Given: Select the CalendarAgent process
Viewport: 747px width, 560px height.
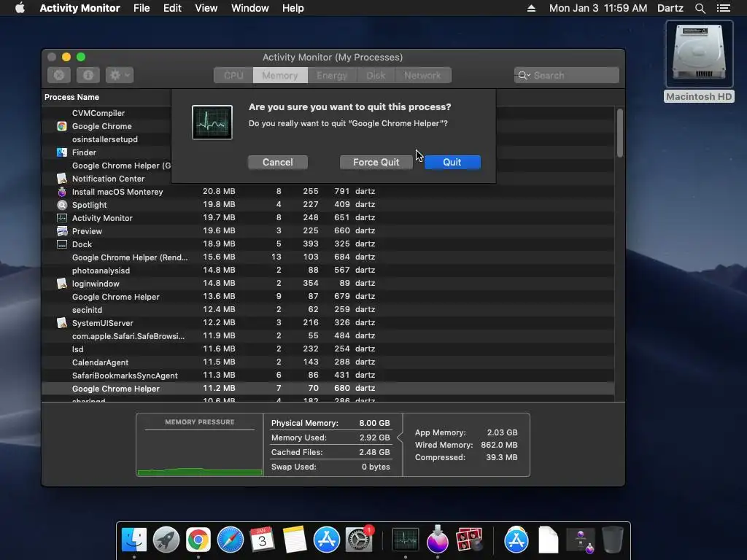Looking at the screenshot, I should pyautogui.click(x=328, y=362).
